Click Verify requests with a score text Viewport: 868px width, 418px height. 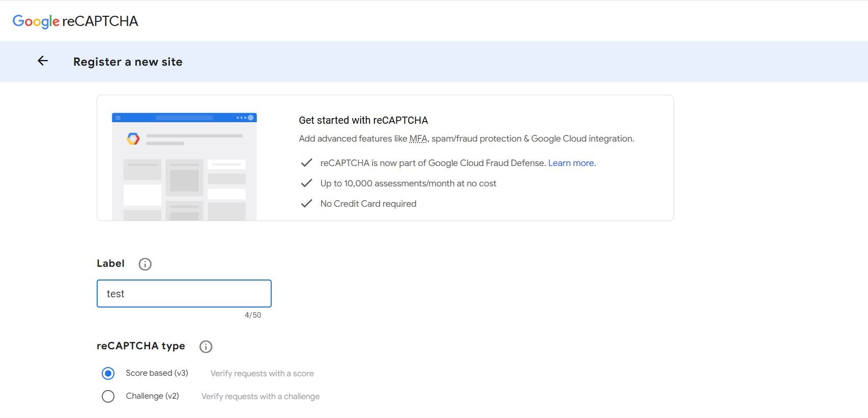[262, 373]
